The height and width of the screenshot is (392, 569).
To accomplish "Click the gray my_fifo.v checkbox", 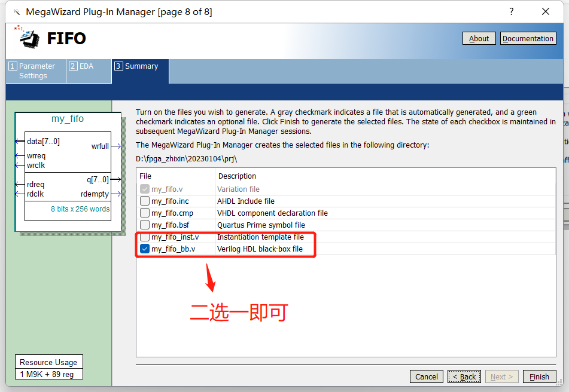I will [x=144, y=189].
